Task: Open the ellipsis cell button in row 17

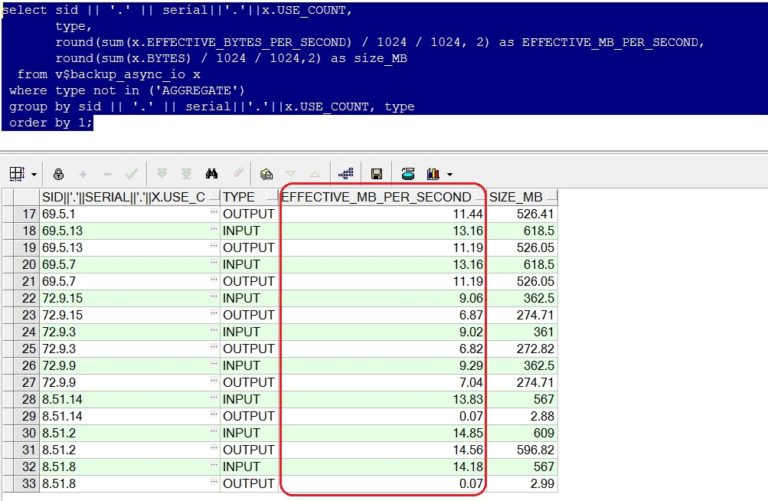Action: (214, 212)
